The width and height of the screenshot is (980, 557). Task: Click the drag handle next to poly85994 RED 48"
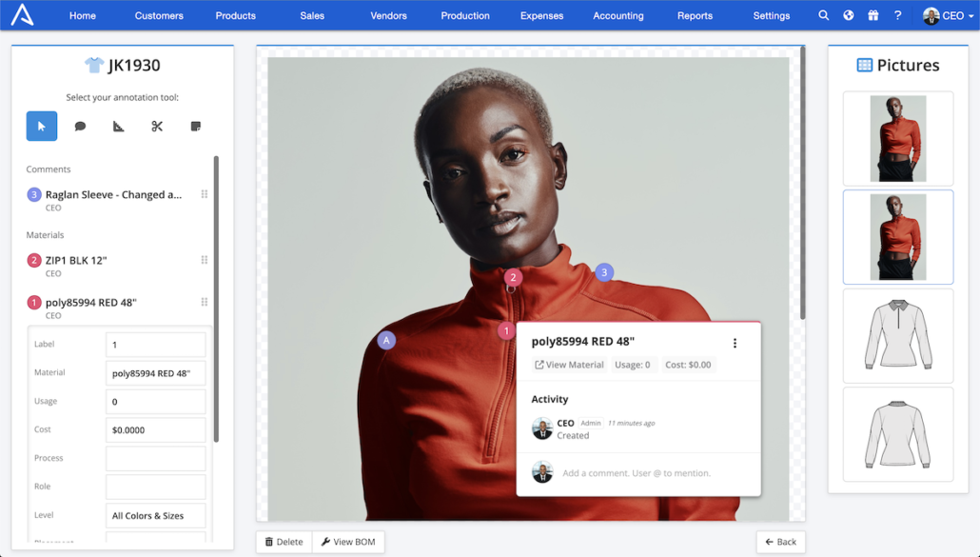coord(205,302)
